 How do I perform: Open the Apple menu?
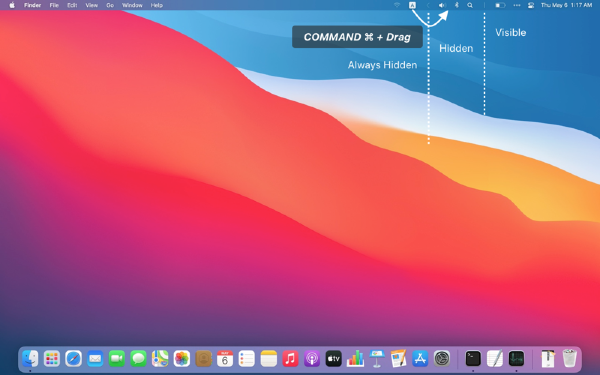tap(12, 5)
